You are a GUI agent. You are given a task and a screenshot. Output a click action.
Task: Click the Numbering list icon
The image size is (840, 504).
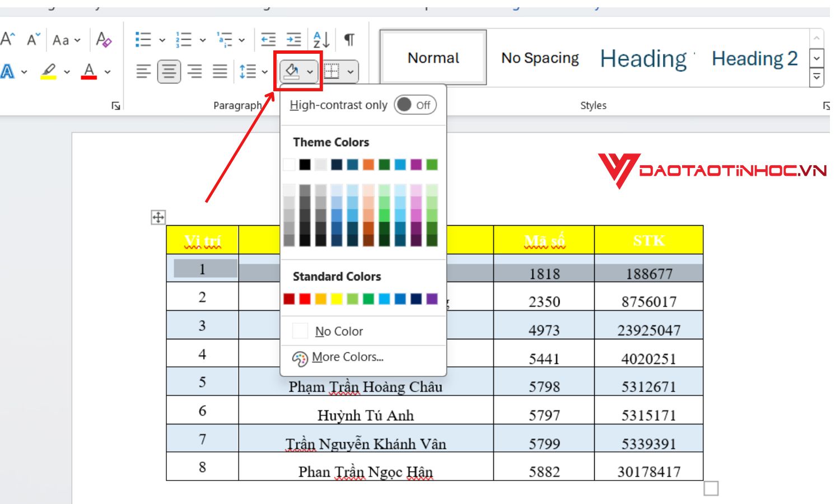pyautogui.click(x=184, y=39)
